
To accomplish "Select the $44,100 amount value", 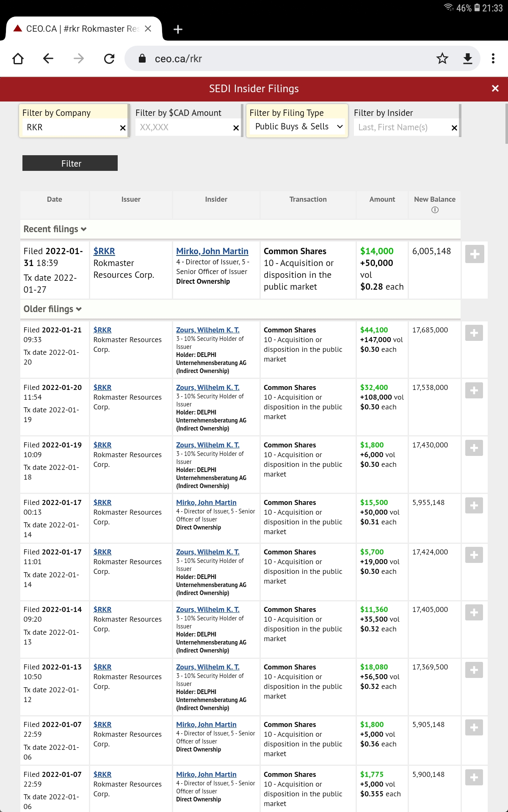I will (374, 330).
